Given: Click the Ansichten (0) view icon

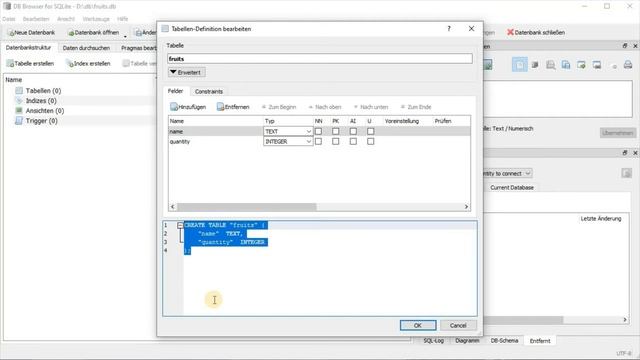Looking at the screenshot, I should click(19, 111).
